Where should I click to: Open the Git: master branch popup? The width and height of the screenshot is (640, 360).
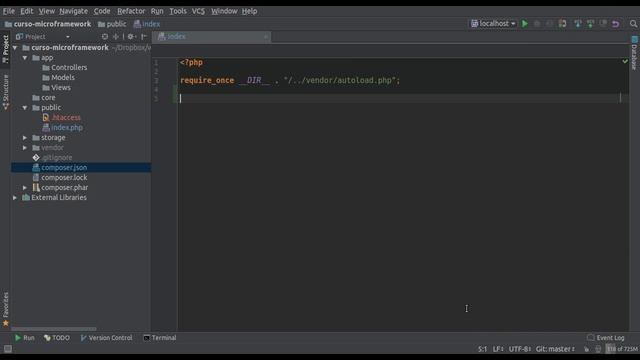coord(555,349)
